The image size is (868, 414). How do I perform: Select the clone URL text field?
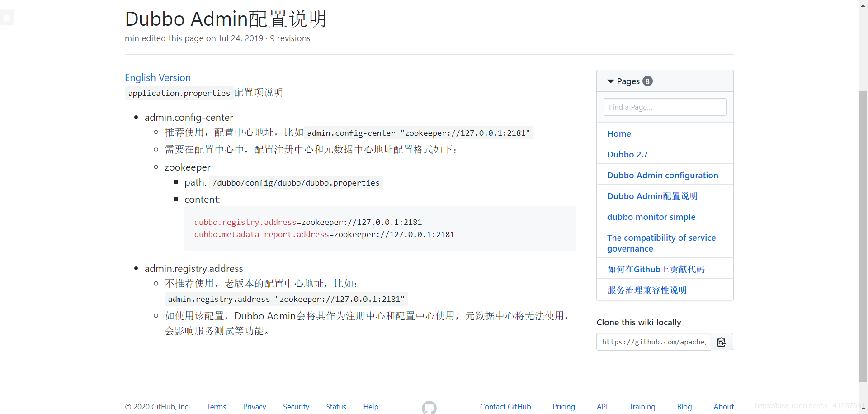(x=654, y=342)
